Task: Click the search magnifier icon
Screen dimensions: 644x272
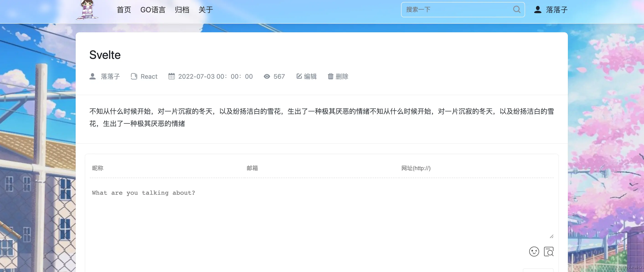Action: (x=517, y=10)
